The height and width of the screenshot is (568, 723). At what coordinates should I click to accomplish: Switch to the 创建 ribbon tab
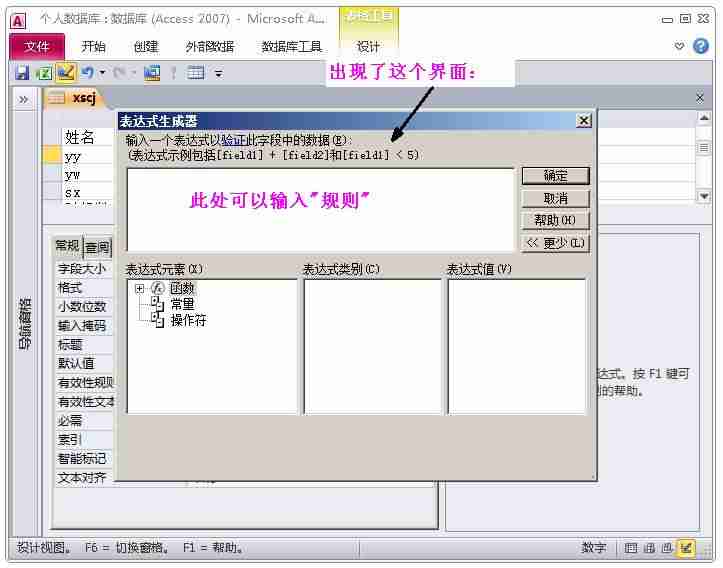[146, 47]
